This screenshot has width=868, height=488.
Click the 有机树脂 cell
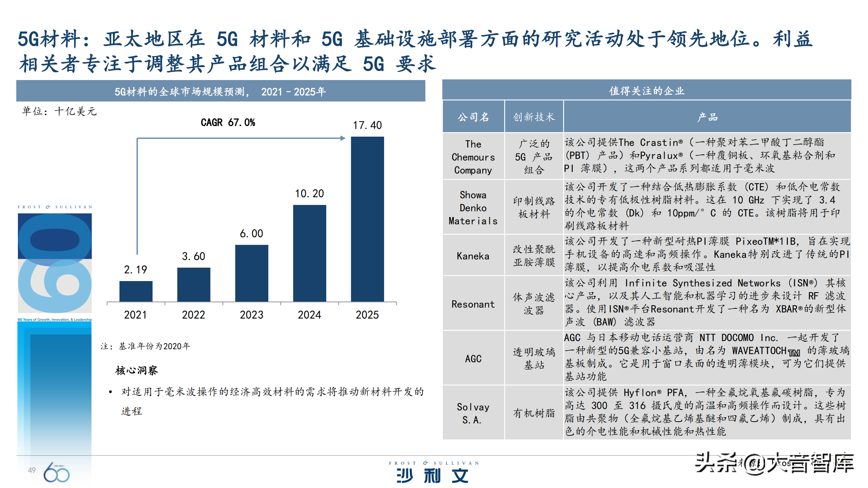click(x=534, y=413)
